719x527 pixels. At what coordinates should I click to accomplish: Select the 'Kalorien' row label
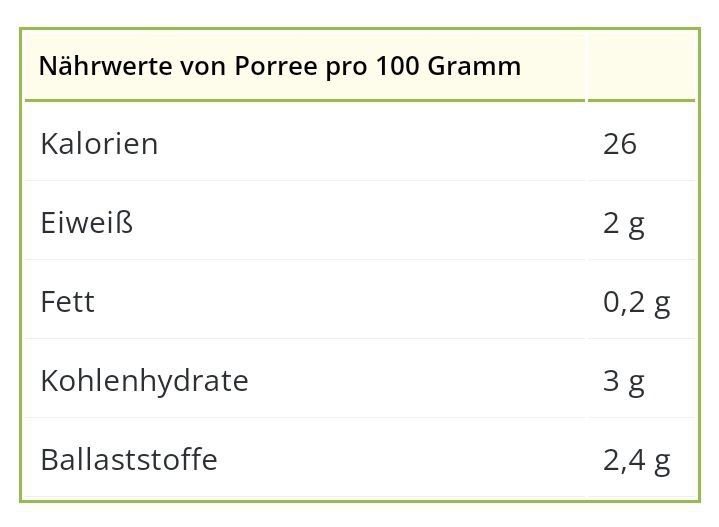tap(99, 144)
